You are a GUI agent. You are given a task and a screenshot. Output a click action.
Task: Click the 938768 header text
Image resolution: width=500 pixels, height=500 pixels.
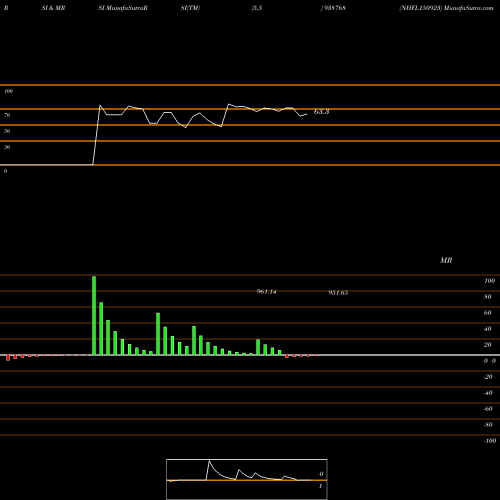335,8
